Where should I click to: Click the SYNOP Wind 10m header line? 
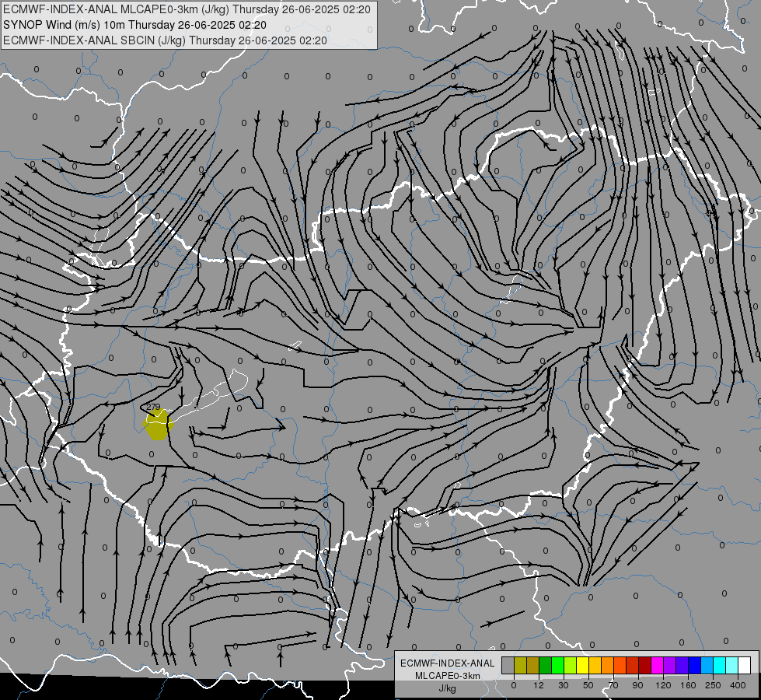[134, 25]
